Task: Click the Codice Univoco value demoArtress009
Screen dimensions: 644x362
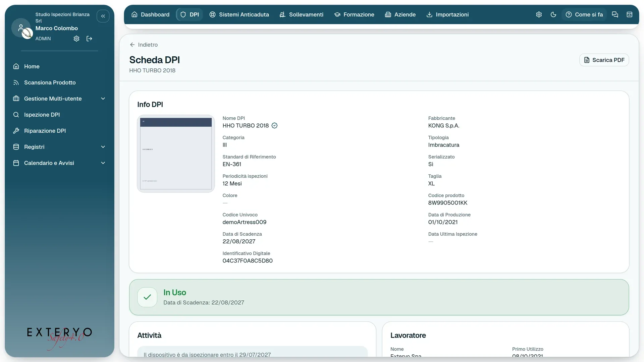Action: [x=244, y=222]
